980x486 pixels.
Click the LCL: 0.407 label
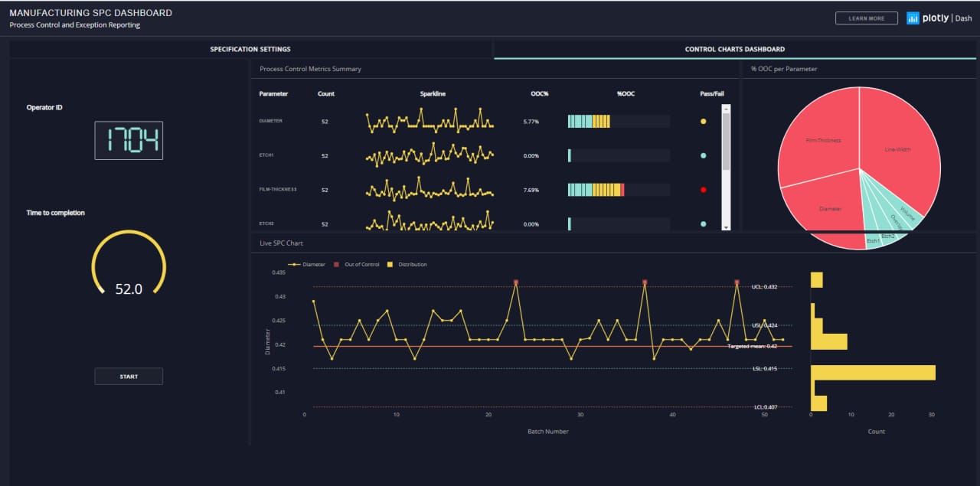coord(765,406)
